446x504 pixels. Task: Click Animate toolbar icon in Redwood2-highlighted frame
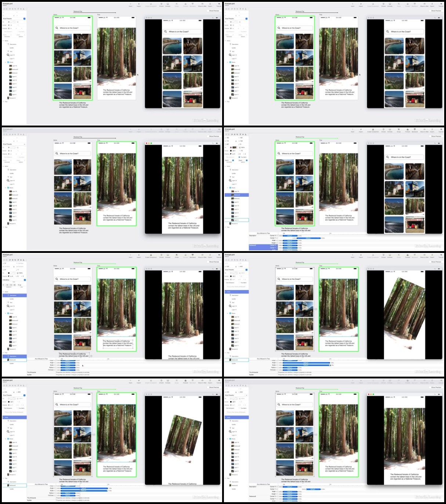[x=390, y=129]
